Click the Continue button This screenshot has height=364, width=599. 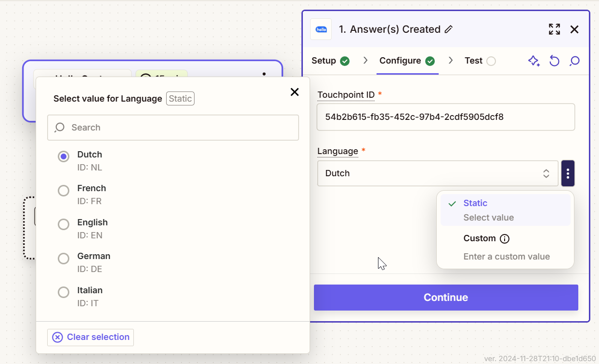446,298
